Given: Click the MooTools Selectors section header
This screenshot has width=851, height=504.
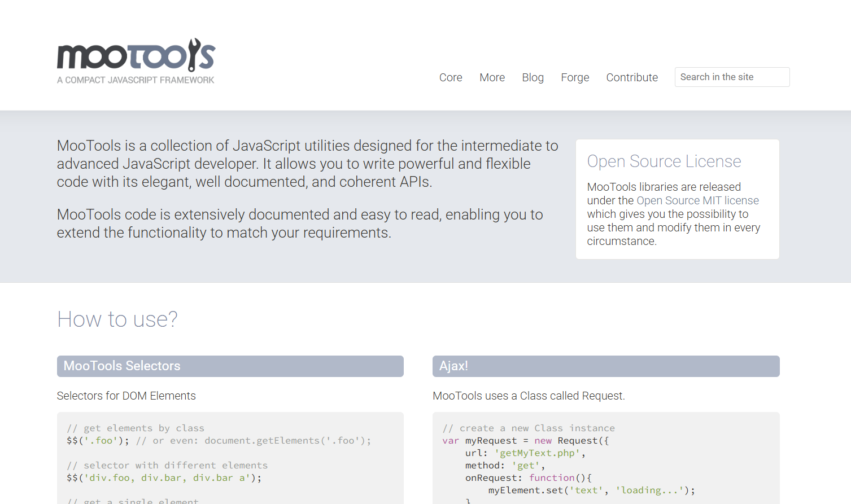Looking at the screenshot, I should (121, 366).
